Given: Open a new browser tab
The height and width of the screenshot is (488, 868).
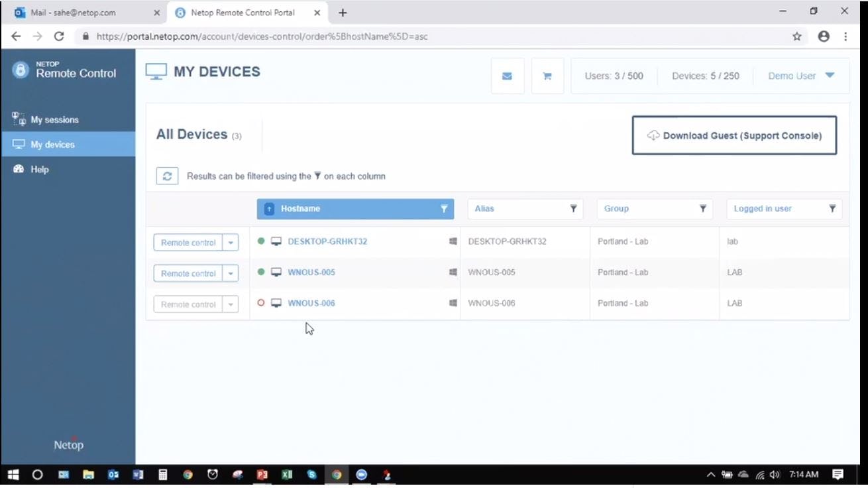Looking at the screenshot, I should pyautogui.click(x=343, y=13).
